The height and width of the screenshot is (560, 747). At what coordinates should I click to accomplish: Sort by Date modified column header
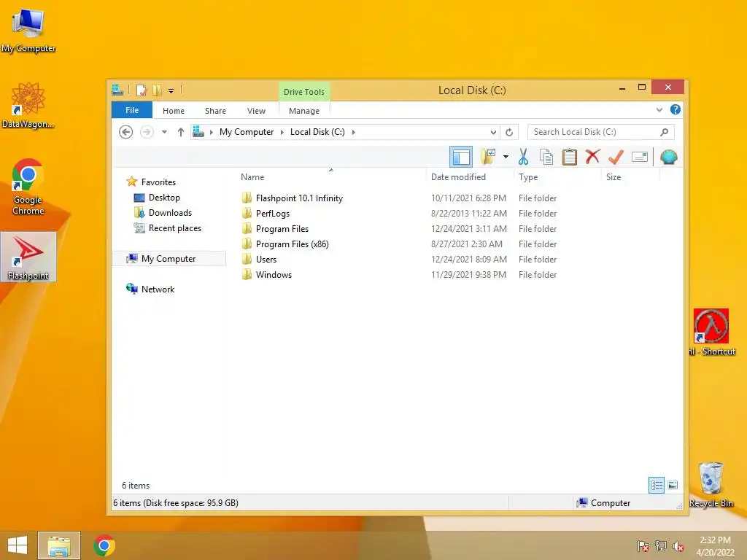(458, 177)
